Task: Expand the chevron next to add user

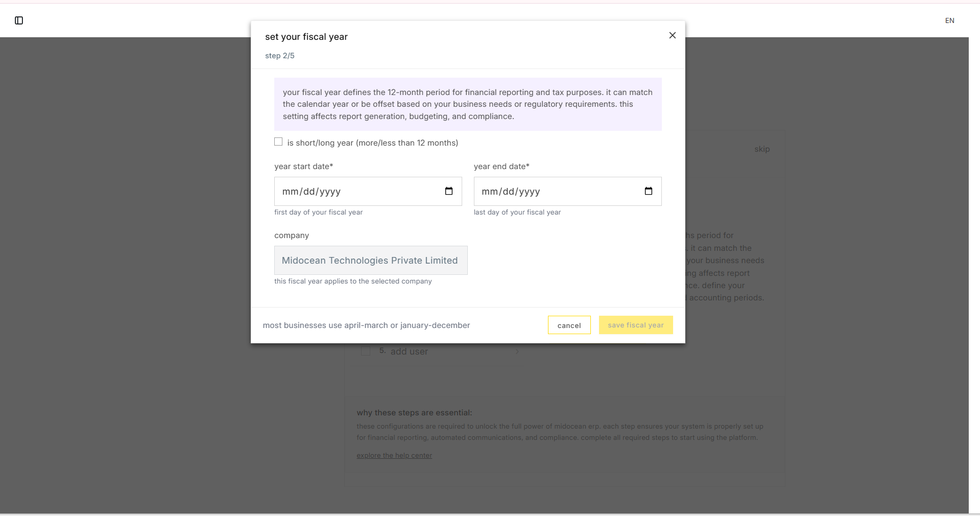Action: (517, 351)
